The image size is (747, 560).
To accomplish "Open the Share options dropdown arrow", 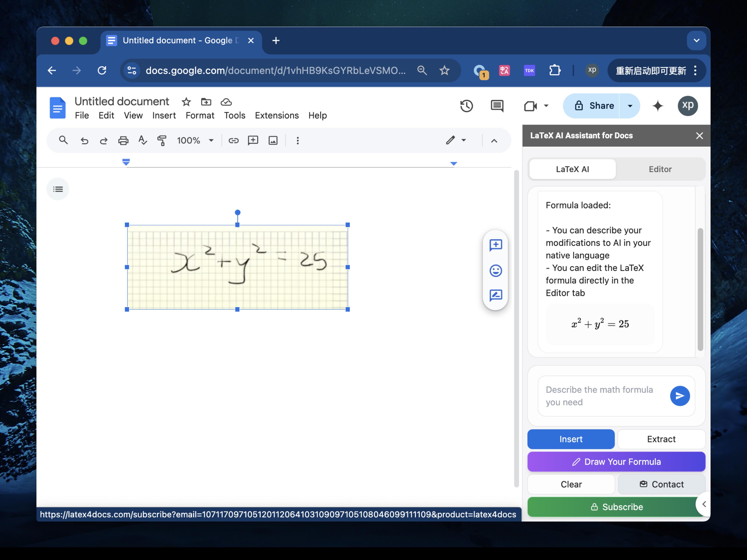I will (630, 106).
